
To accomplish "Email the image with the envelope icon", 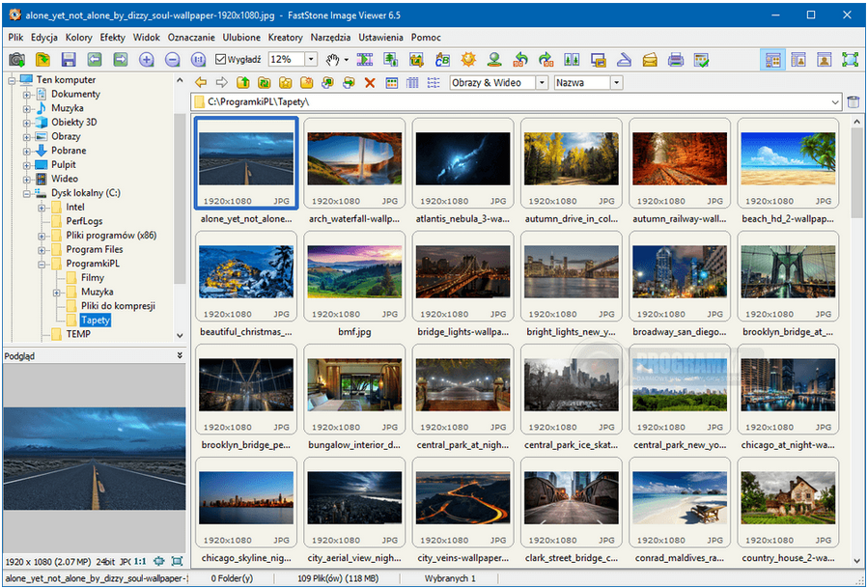I will 650,59.
